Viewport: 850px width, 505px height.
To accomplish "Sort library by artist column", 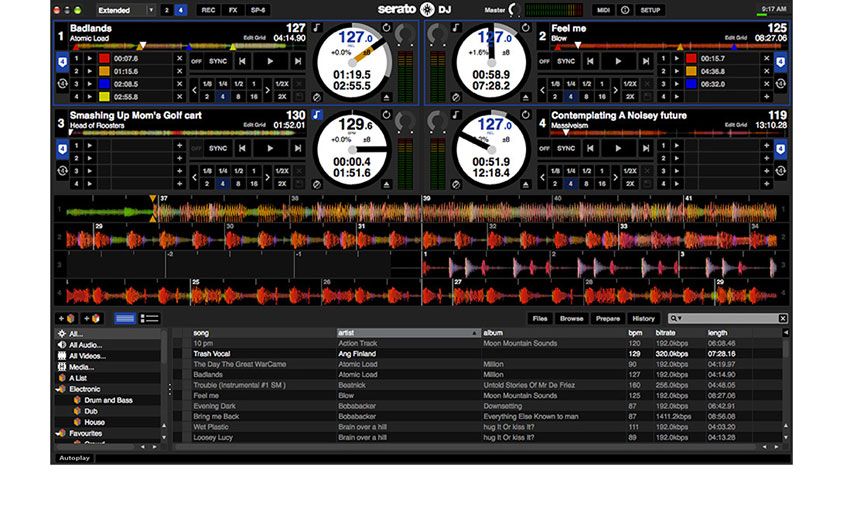I will click(x=408, y=333).
